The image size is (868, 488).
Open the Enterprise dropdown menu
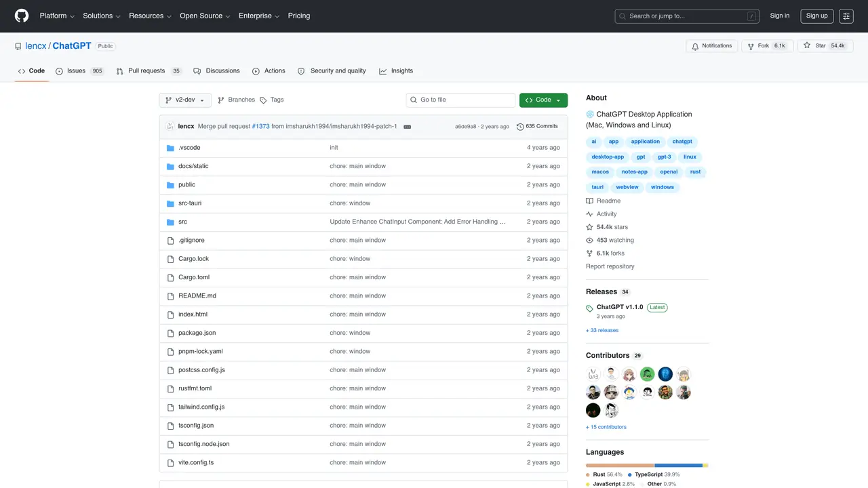(259, 16)
